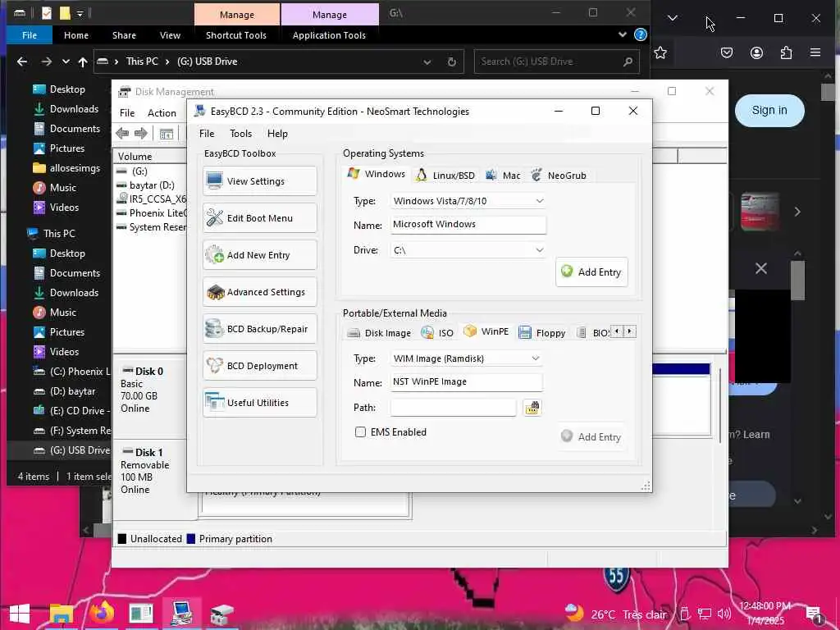Bookmark page with browser star icon
Viewport: 840px width, 630px height.
660,52
